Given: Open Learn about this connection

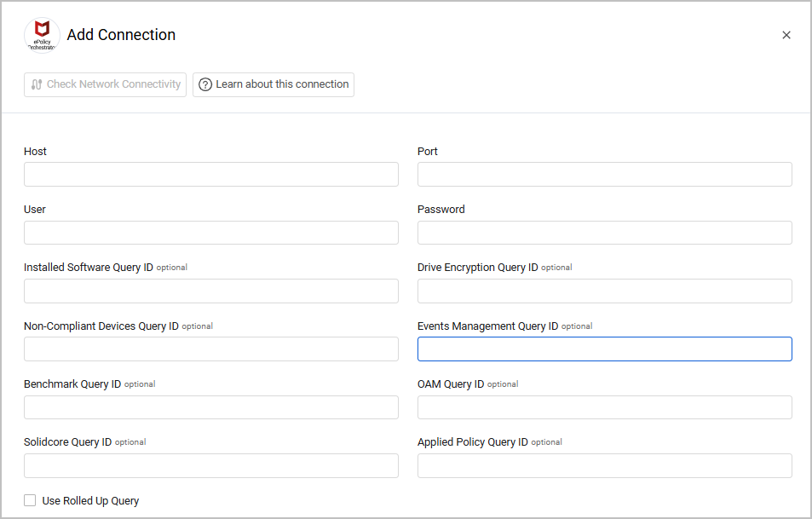Looking at the screenshot, I should tap(274, 84).
